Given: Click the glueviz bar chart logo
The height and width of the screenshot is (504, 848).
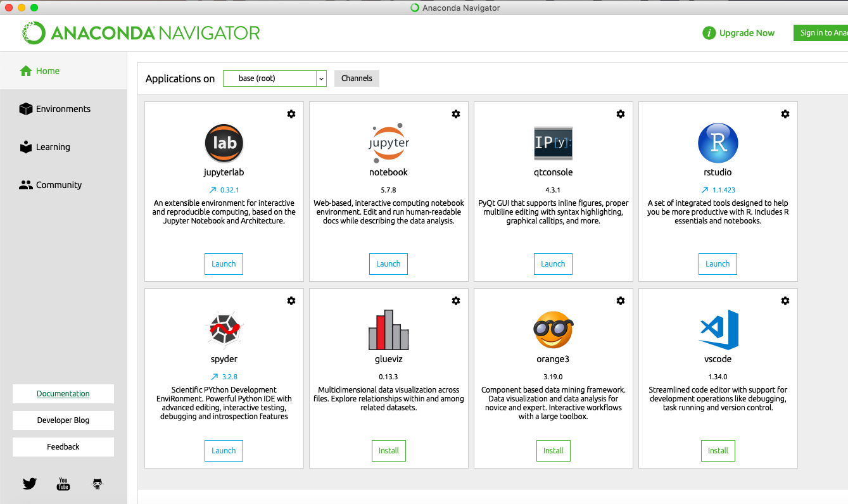Looking at the screenshot, I should (x=389, y=330).
